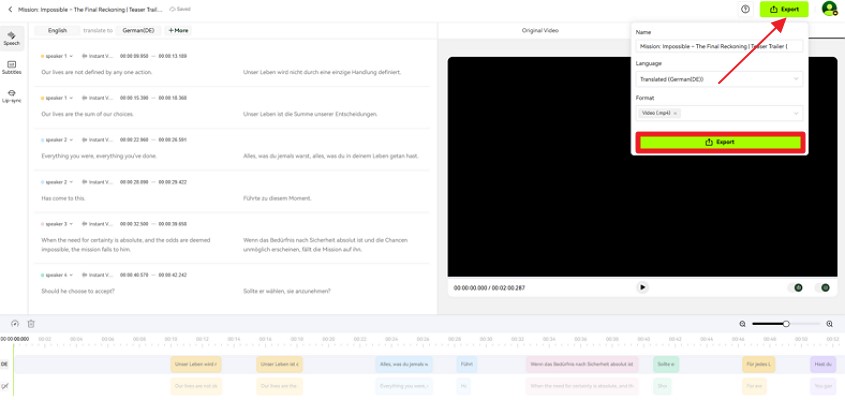Click the timeline zoom slider handle
This screenshot has height=400, width=845.
786,324
